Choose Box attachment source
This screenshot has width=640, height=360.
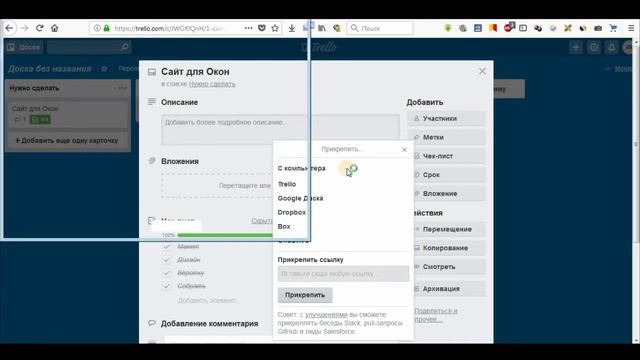pos(284,226)
